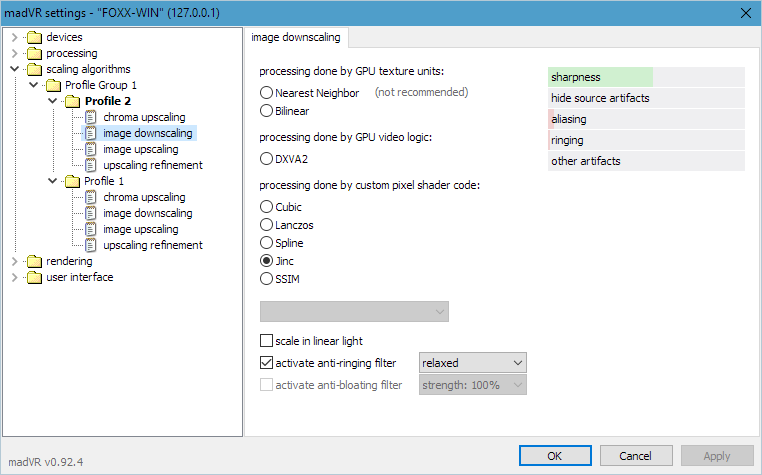Click the Profile 1 folder icon
This screenshot has width=762, height=475.
72,181
